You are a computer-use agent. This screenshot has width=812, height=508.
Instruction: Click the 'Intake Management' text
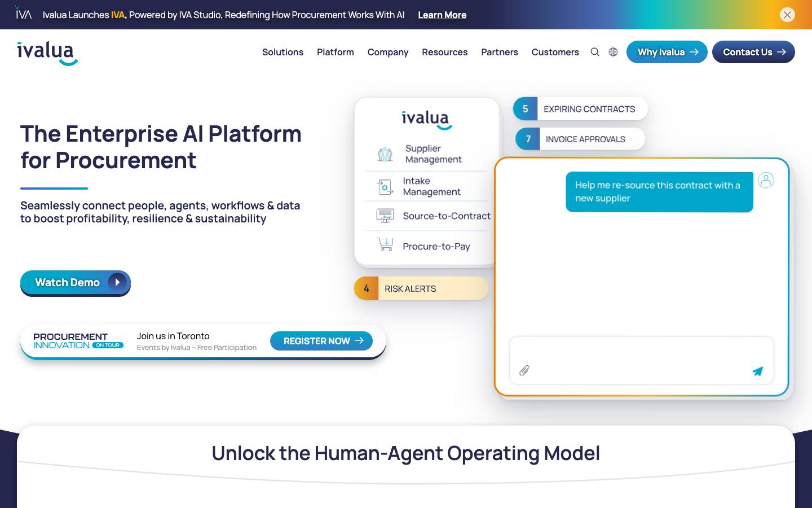pos(431,186)
